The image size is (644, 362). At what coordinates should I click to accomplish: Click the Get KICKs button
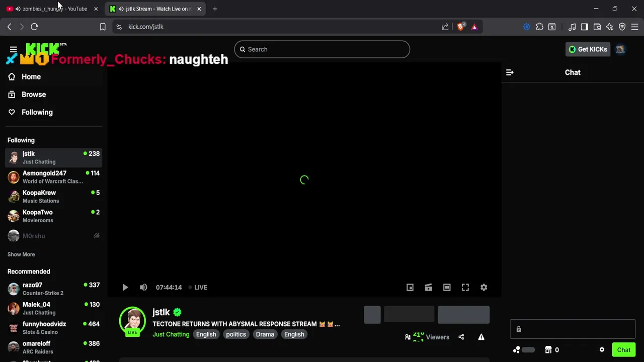[x=588, y=49]
